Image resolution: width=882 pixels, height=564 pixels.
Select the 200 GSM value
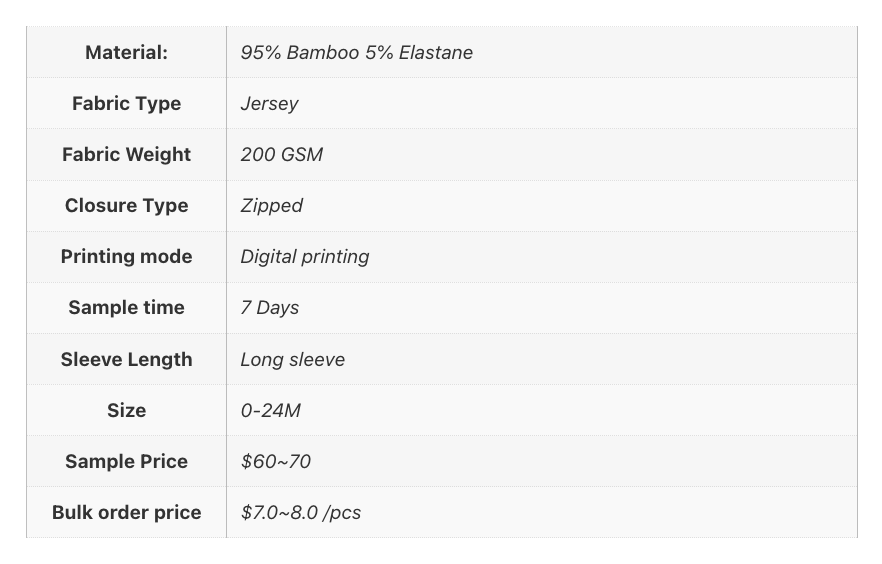282,155
